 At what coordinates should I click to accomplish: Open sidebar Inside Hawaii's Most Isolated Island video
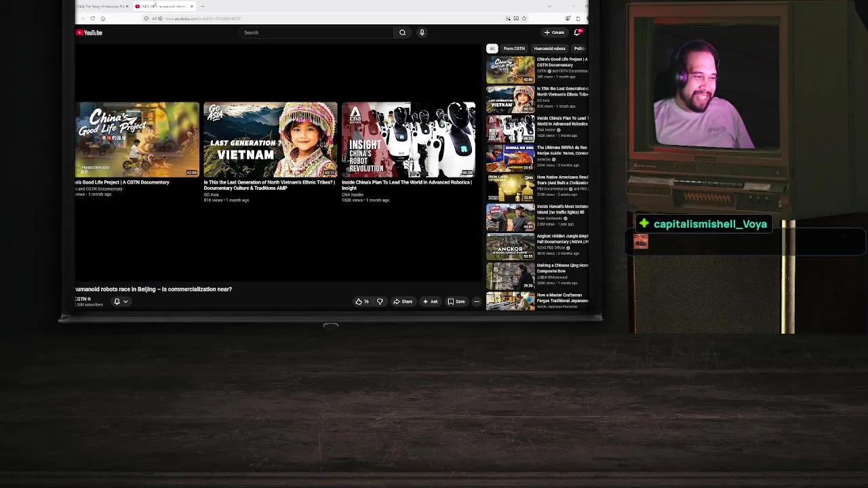[x=510, y=218]
